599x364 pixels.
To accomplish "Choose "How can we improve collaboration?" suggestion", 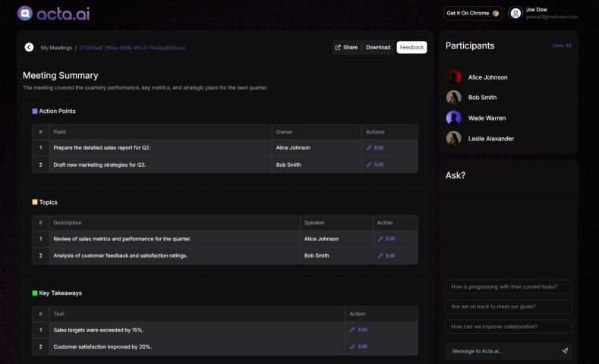I will click(x=508, y=326).
